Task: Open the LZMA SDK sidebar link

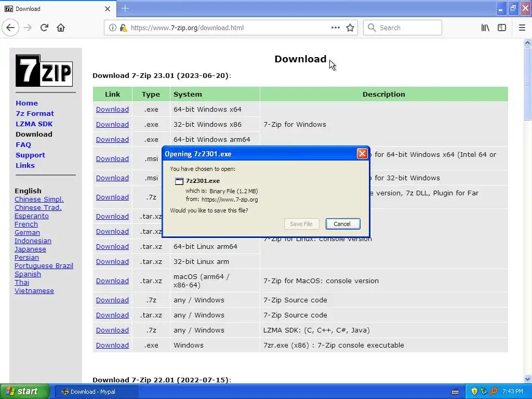Action: tap(34, 124)
